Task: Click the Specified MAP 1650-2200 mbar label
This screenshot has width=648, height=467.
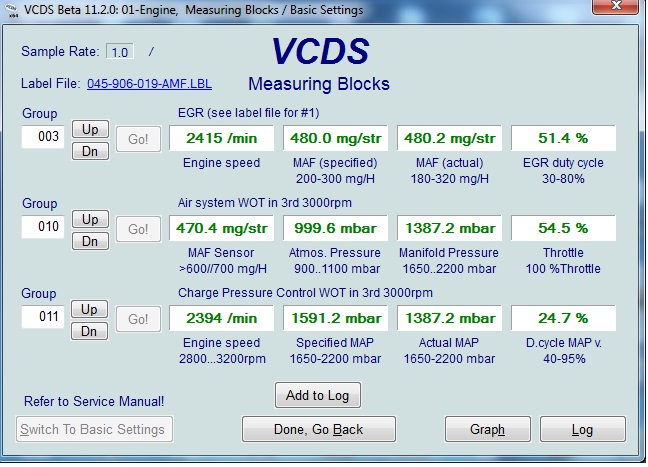Action: [x=335, y=350]
